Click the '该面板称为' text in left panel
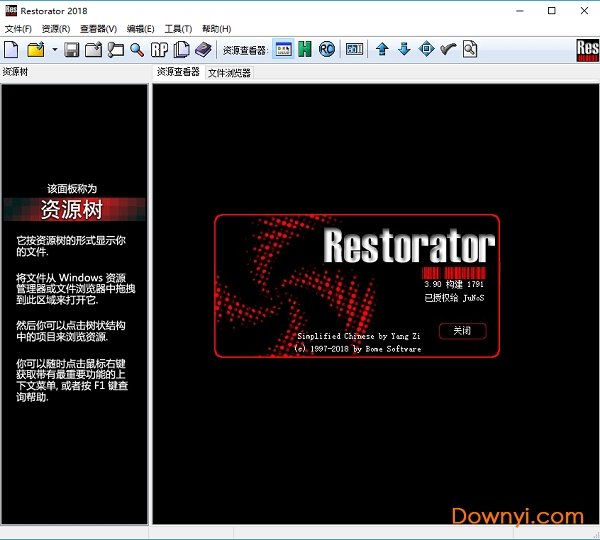This screenshot has width=600, height=540. click(72, 189)
